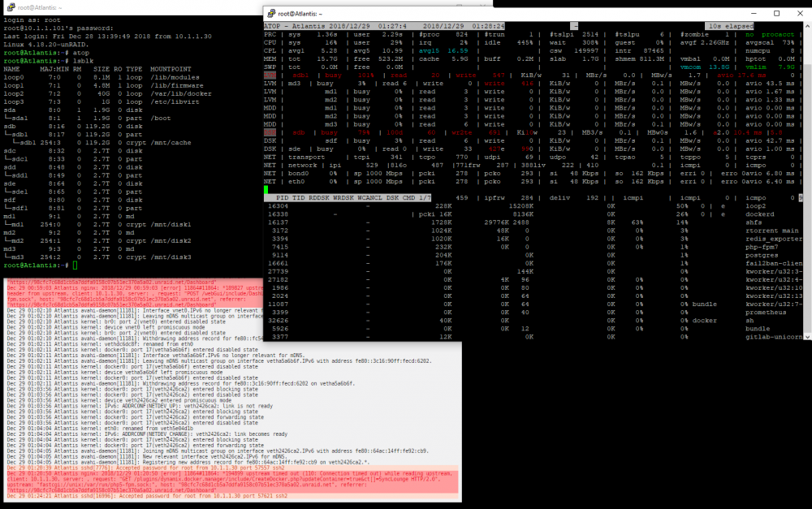The height and width of the screenshot is (509, 812).
Task: Click the "/etc/libvirt" mountpoint in lsblk output
Action: 175,102
